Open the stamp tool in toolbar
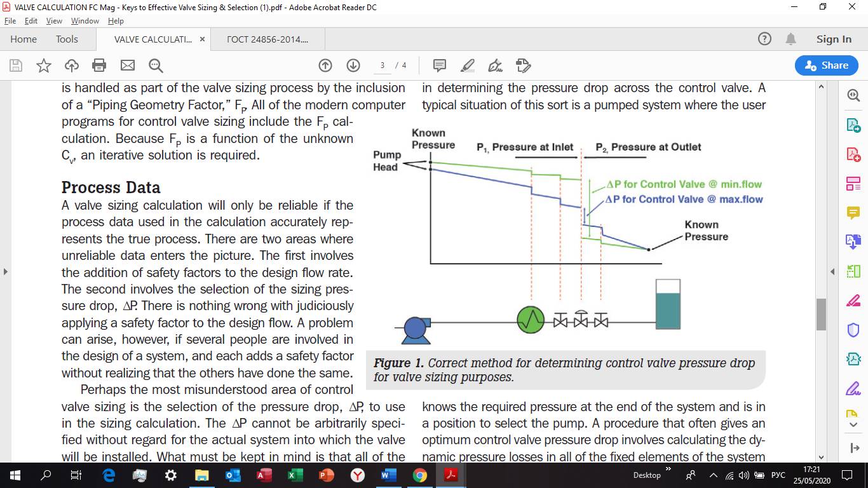The height and width of the screenshot is (488, 868). click(x=524, y=65)
